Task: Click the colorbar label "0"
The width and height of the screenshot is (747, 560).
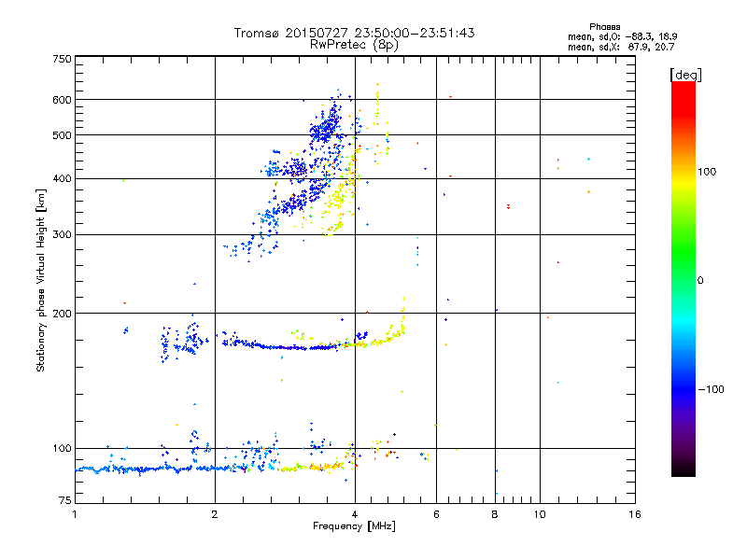Action: point(700,281)
